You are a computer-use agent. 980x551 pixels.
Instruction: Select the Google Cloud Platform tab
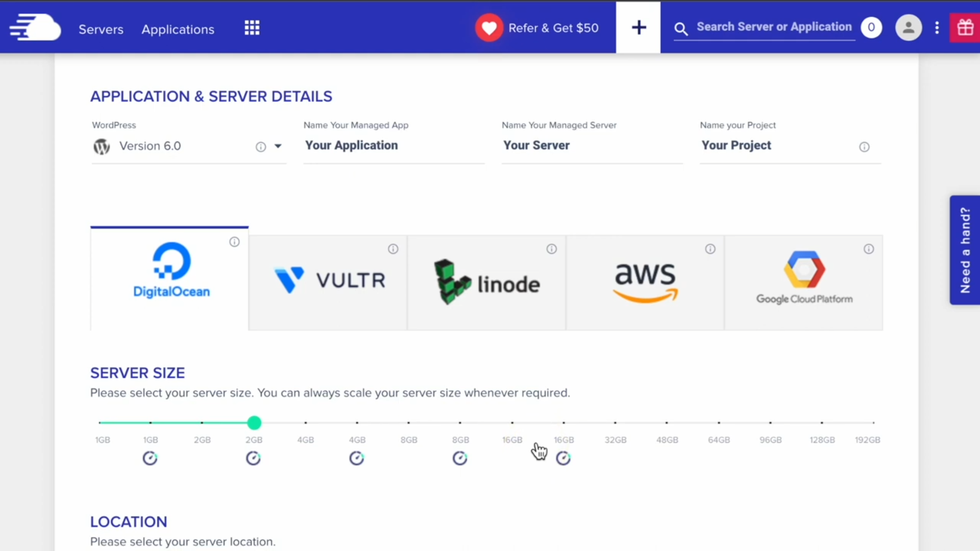pyautogui.click(x=803, y=283)
